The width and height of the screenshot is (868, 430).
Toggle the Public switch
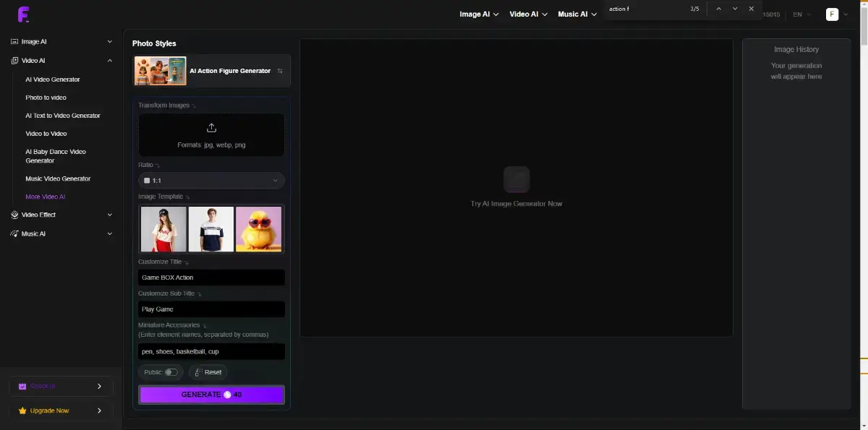[x=171, y=372]
